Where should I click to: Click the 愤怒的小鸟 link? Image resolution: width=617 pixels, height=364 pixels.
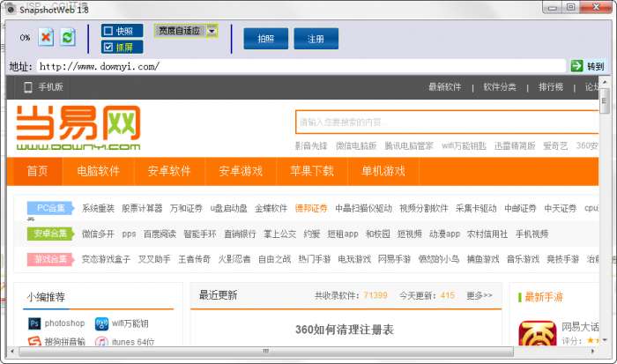click(x=439, y=259)
